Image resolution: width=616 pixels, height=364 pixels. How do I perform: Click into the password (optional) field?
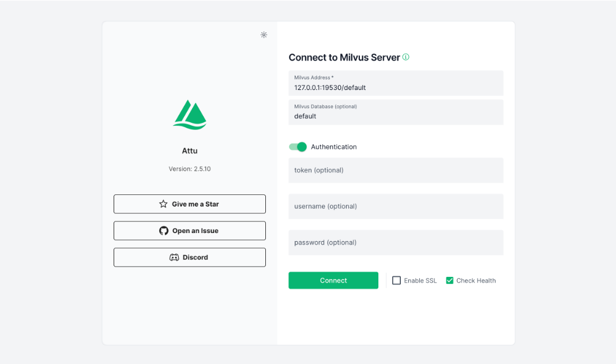pyautogui.click(x=396, y=242)
